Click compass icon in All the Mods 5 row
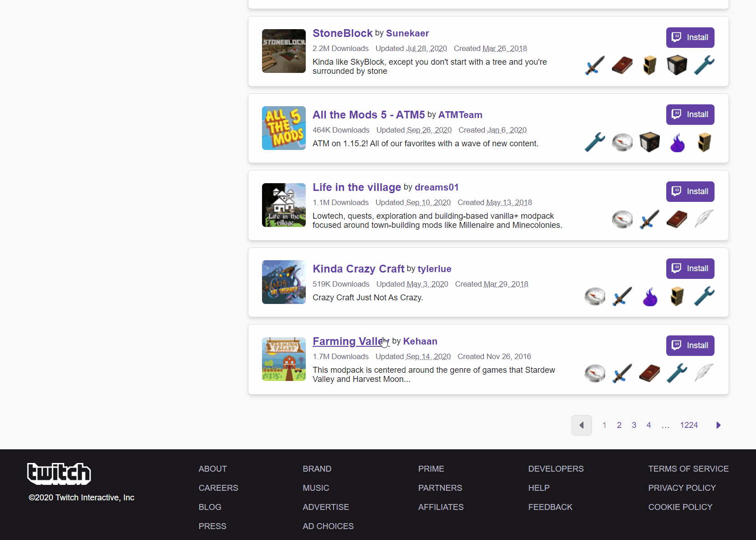Screen dimensions: 756x540 point(622,142)
